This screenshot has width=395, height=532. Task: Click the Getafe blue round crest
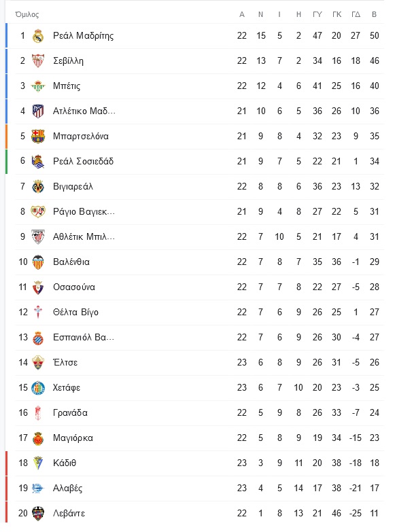point(38,388)
